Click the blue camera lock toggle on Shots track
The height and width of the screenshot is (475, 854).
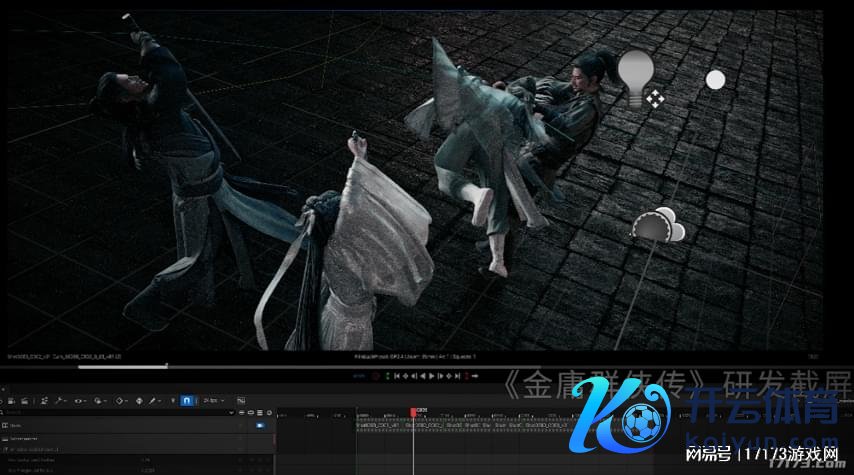pyautogui.click(x=260, y=425)
